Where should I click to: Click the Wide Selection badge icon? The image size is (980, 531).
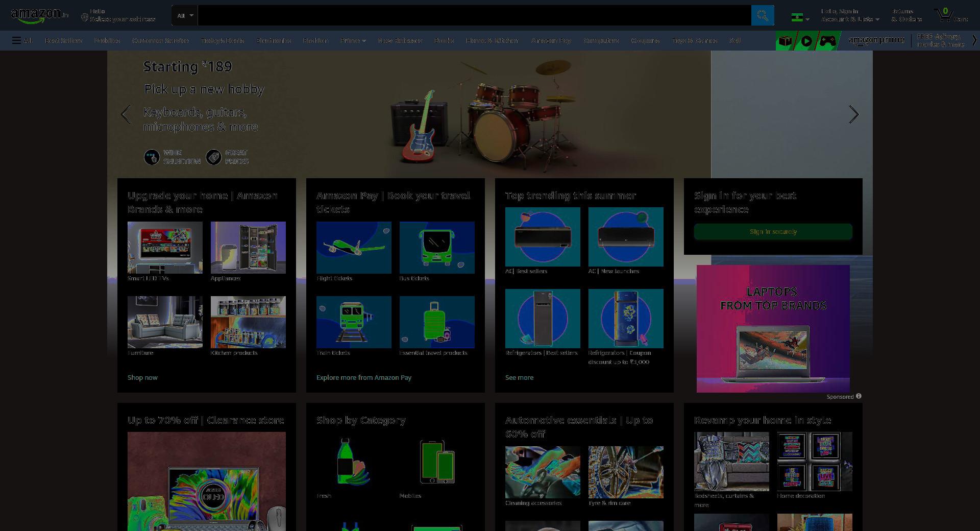pyautogui.click(x=152, y=157)
